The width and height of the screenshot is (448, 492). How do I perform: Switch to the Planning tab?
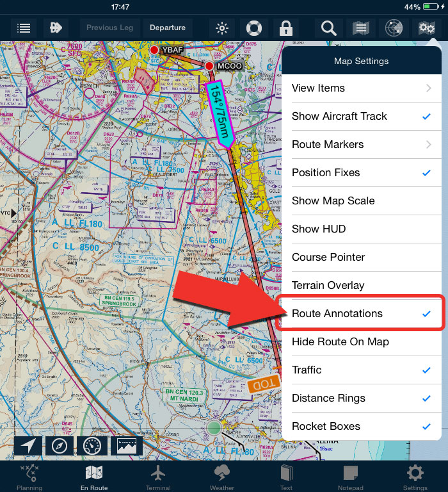(x=29, y=477)
